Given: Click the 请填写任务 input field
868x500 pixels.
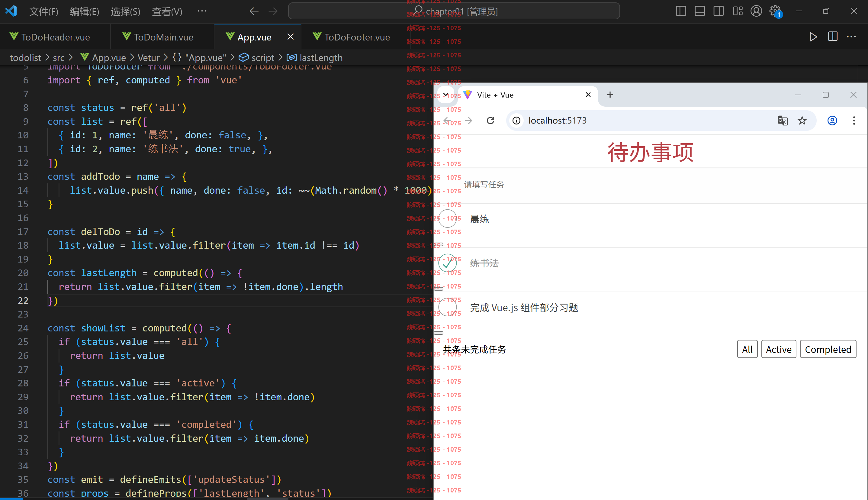Looking at the screenshot, I should pos(651,185).
